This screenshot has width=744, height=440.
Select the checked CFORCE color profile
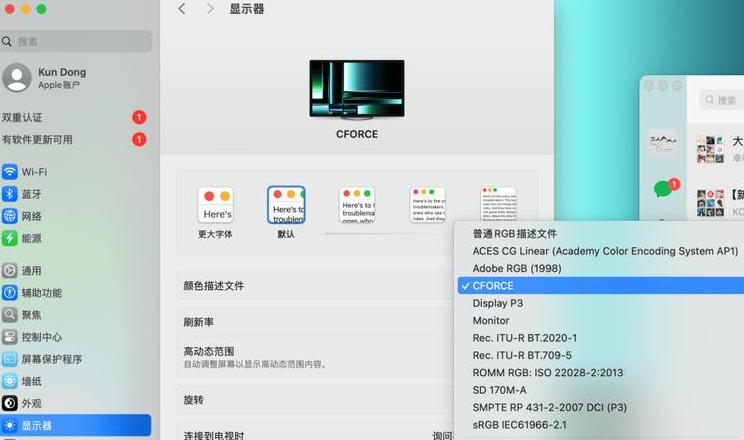(599, 286)
